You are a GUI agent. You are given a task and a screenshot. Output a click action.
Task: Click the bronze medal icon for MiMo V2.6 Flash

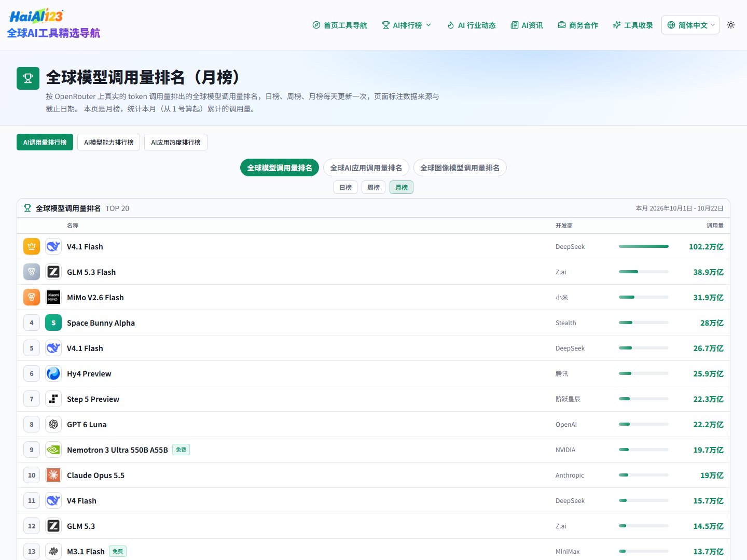click(x=32, y=297)
